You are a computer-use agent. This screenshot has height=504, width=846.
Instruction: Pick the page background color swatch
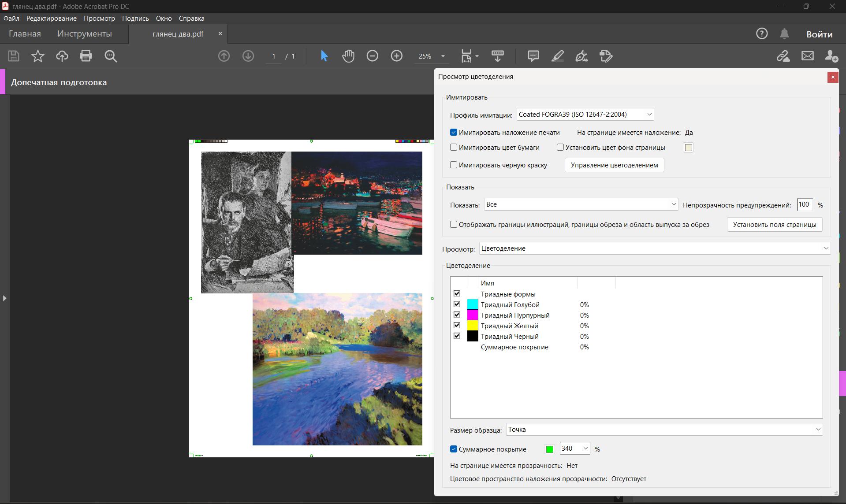click(x=688, y=148)
